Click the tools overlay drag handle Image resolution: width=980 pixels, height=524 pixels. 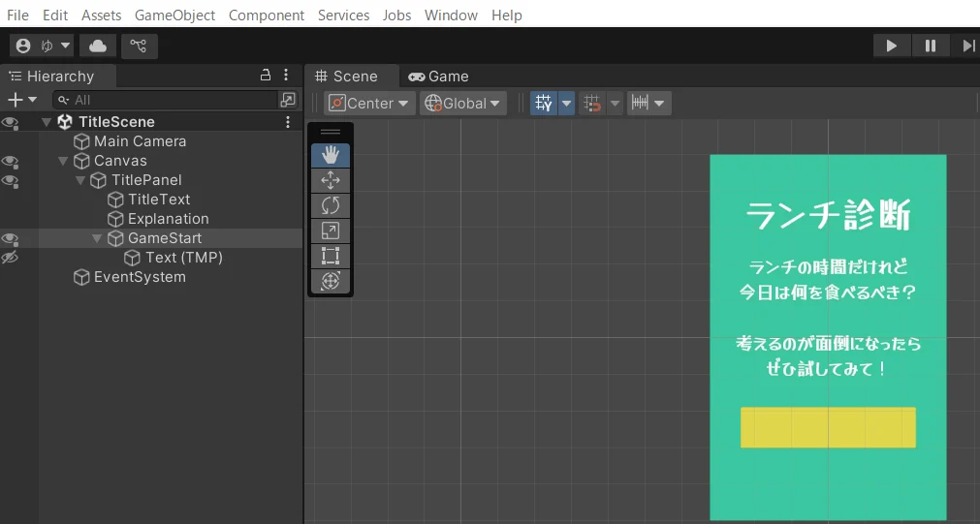point(330,132)
